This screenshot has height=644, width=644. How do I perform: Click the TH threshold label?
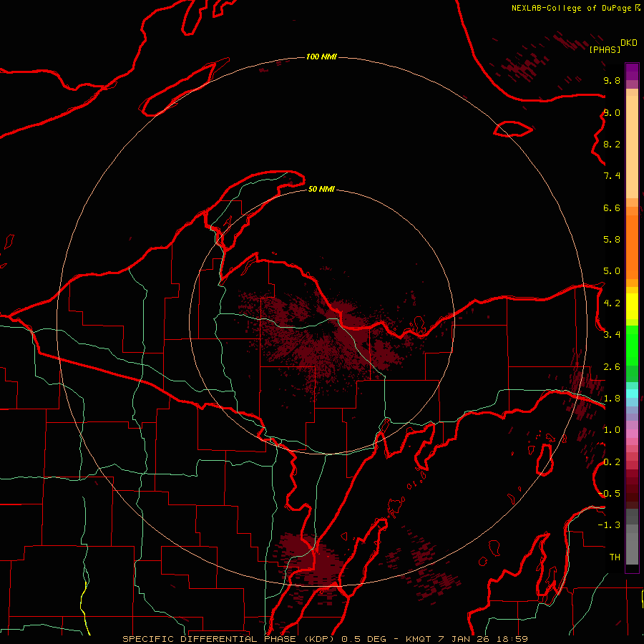point(615,557)
